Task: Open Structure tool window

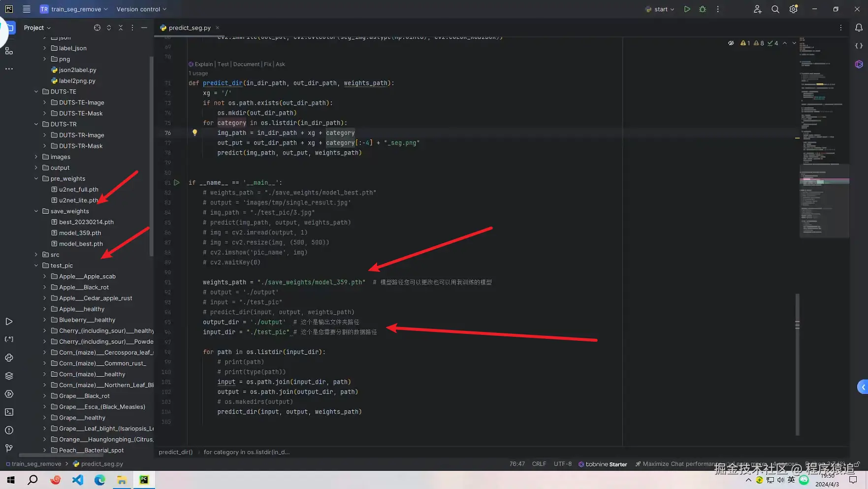Action: tap(9, 51)
